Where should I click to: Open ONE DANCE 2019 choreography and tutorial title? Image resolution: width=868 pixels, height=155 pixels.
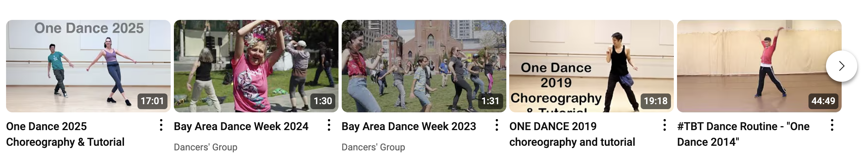click(572, 134)
